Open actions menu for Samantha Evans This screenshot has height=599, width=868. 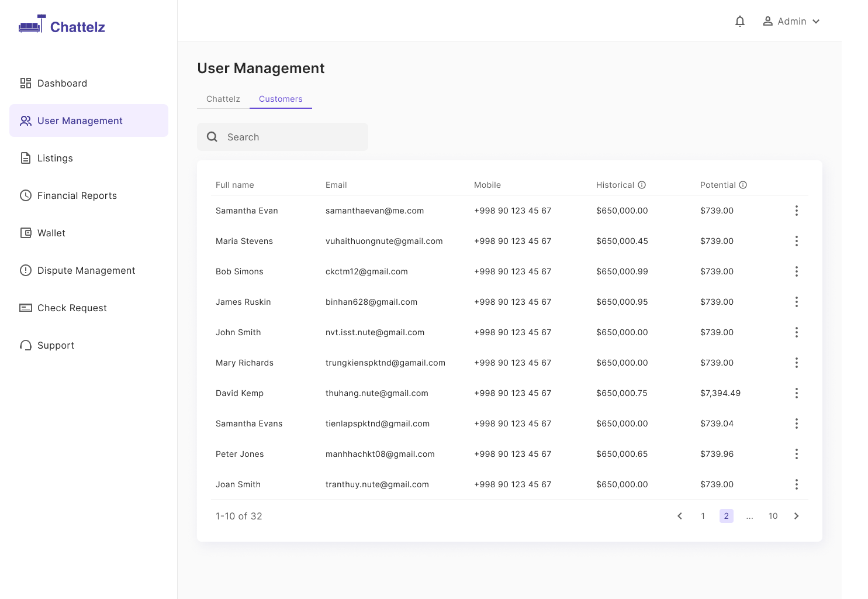[x=796, y=424]
